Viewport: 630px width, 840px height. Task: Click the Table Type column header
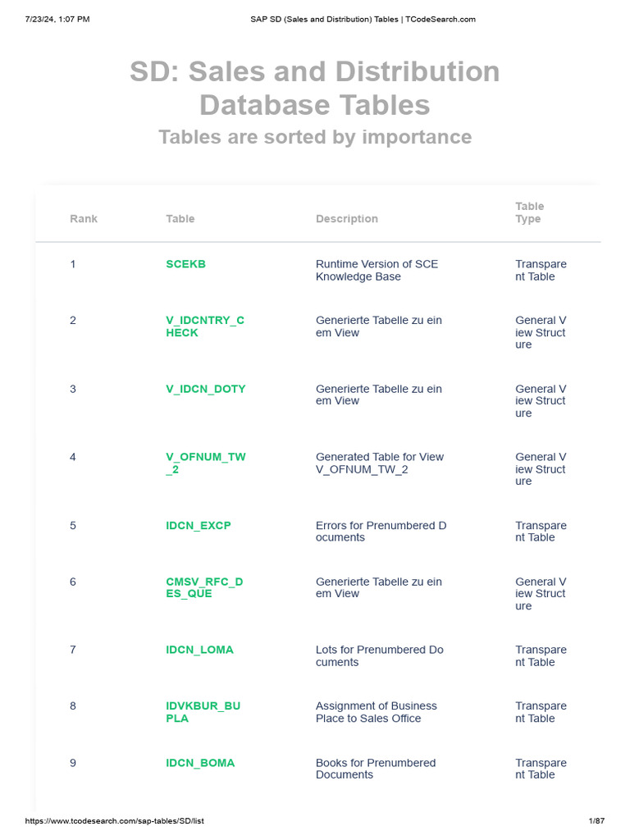(x=529, y=212)
